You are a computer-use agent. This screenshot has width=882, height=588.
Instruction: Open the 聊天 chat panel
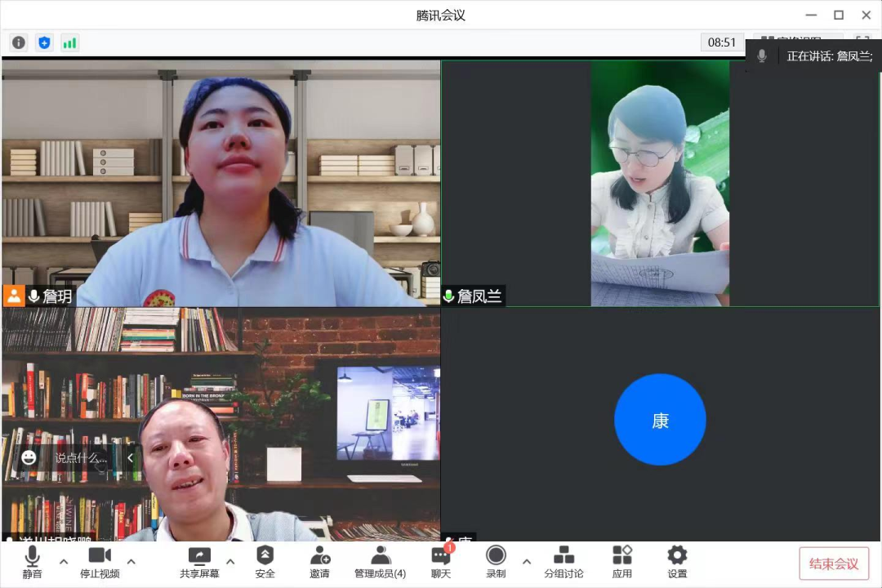(441, 562)
